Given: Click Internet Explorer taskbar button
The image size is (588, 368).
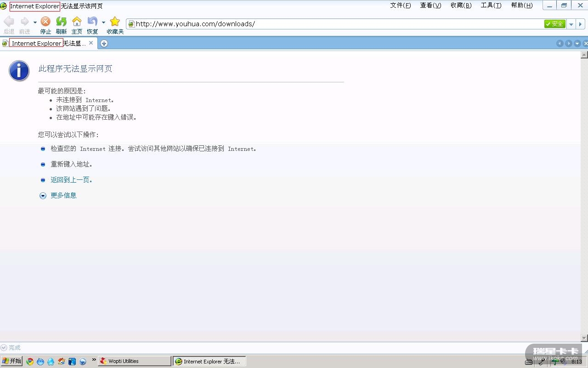Looking at the screenshot, I should click(x=209, y=362).
